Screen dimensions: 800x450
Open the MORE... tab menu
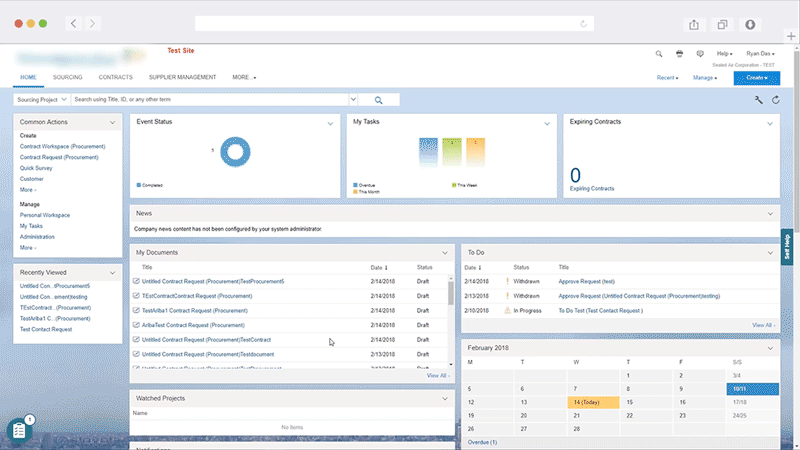pos(244,78)
